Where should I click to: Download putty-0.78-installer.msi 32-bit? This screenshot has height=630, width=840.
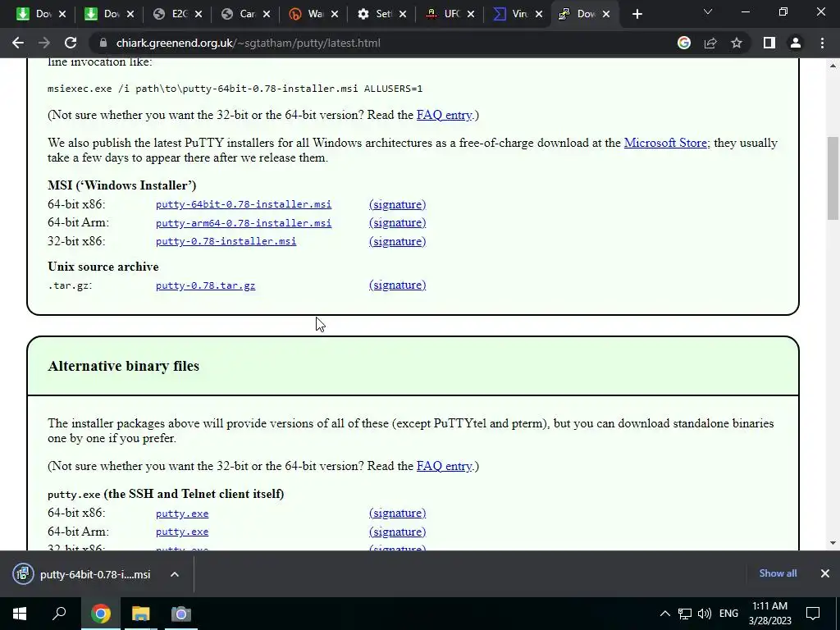226,242
